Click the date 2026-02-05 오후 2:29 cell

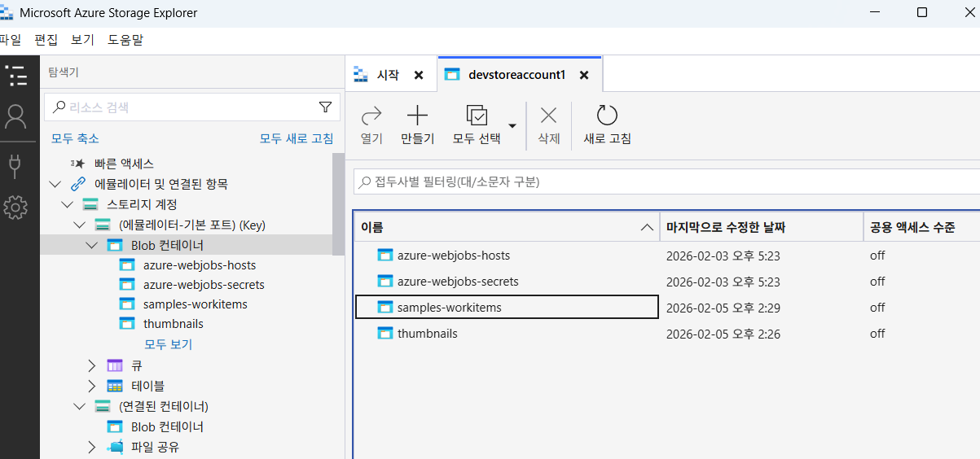[x=723, y=308]
